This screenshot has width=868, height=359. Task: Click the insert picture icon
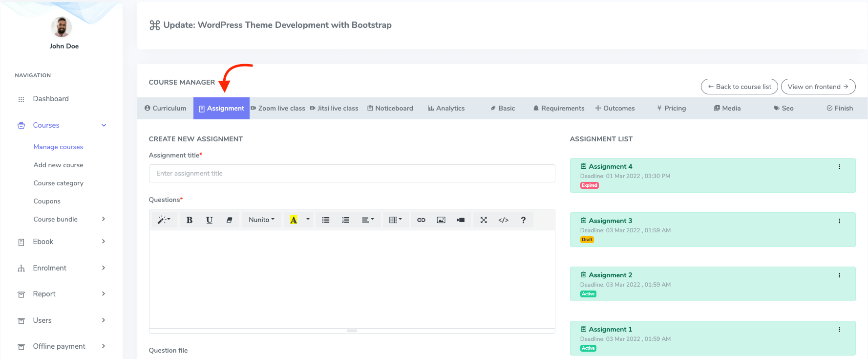[x=441, y=220]
